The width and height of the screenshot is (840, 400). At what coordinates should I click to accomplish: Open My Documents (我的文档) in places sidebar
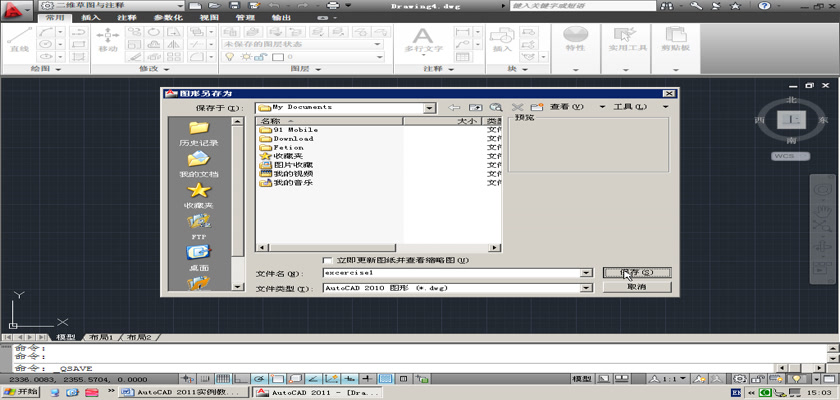(199, 164)
